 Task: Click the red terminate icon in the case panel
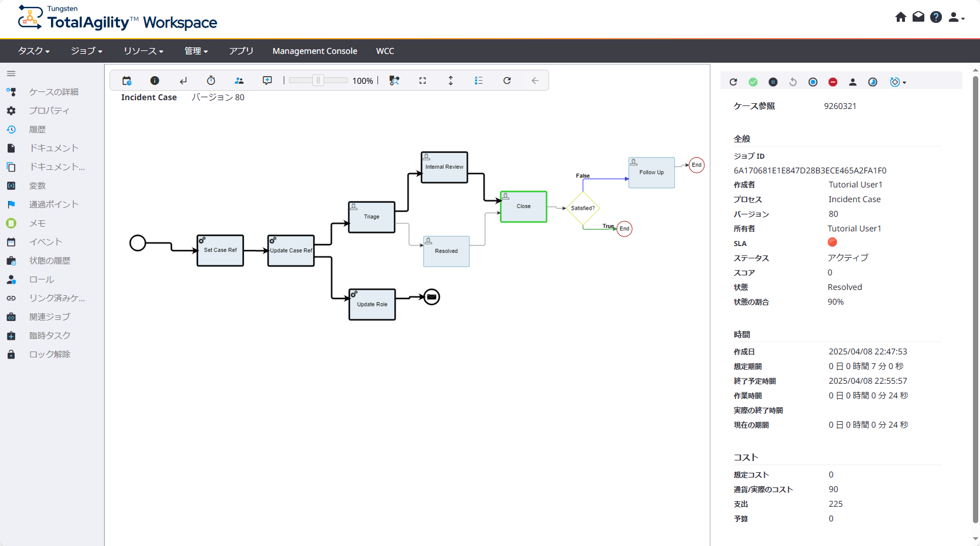[x=833, y=82]
